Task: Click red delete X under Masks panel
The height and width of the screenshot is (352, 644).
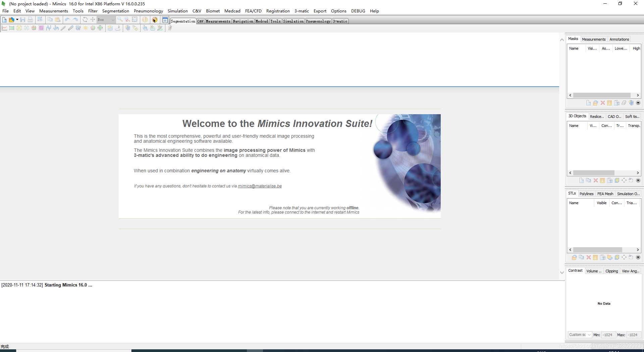Action: tap(603, 103)
